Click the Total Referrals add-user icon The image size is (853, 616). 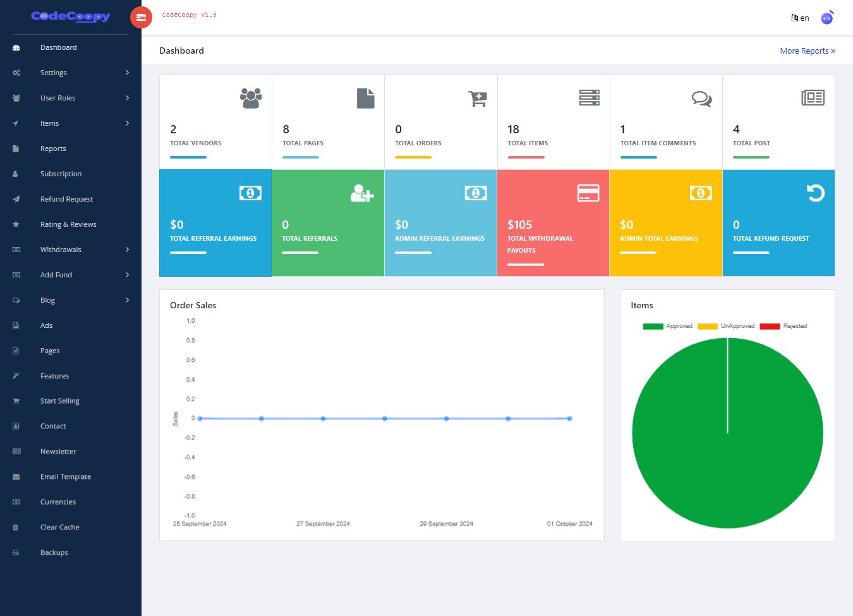[362, 193]
